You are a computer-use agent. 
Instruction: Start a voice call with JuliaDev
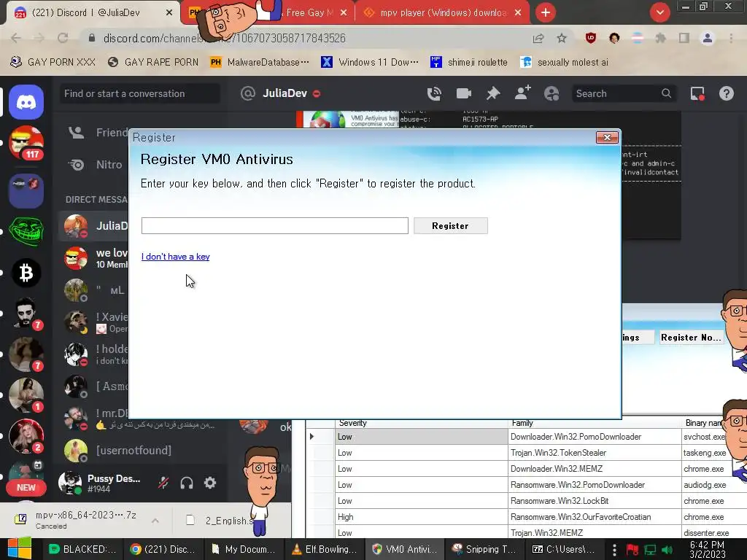point(434,93)
